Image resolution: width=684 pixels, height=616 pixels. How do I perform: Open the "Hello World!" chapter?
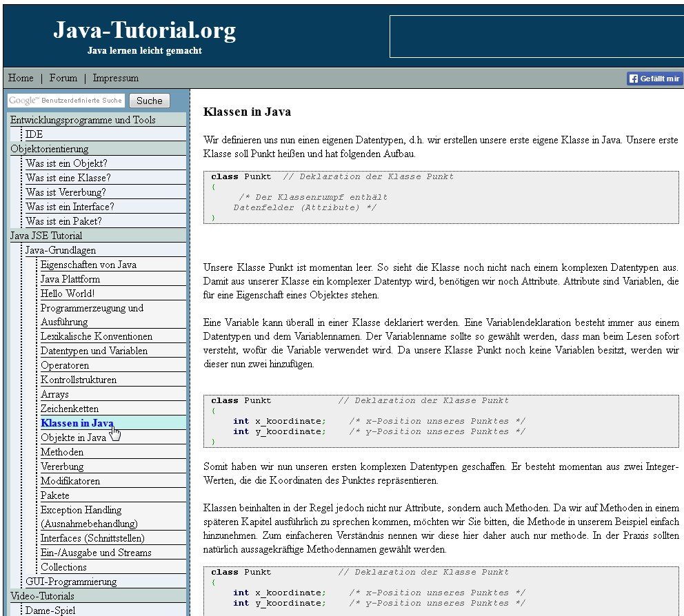[68, 293]
